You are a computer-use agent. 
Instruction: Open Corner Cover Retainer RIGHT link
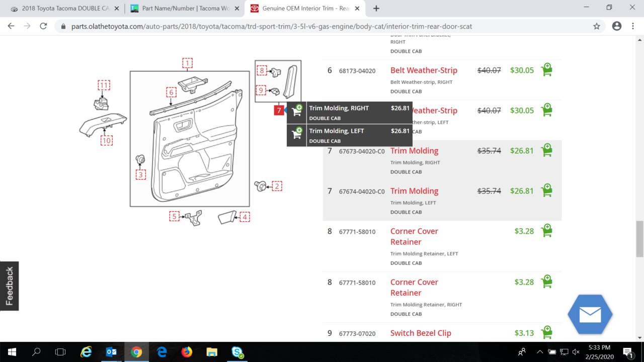click(x=414, y=288)
